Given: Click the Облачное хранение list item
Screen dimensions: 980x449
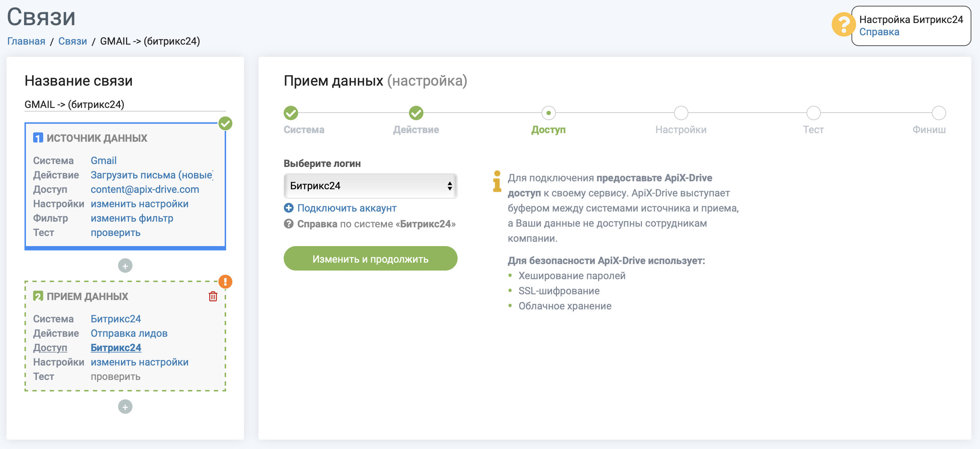Looking at the screenshot, I should click(565, 306).
